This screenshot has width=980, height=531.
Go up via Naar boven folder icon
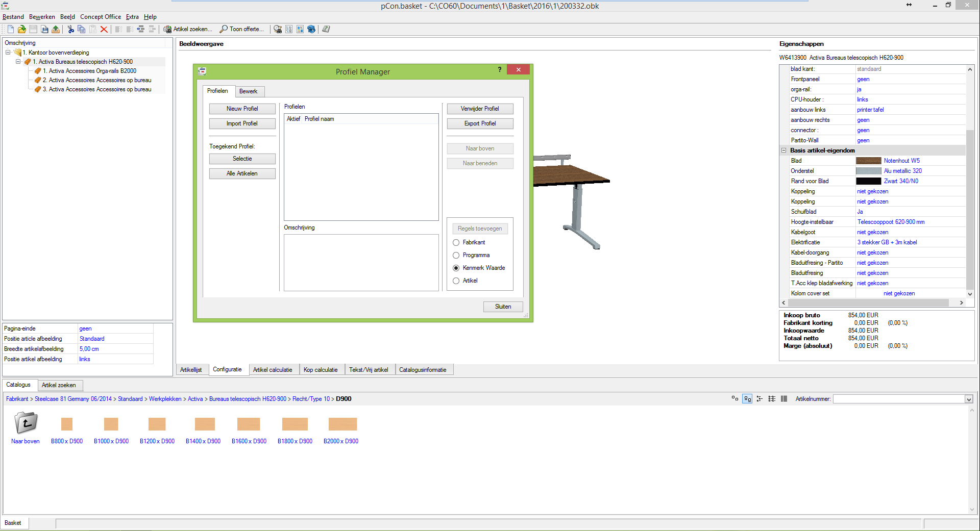(26, 423)
